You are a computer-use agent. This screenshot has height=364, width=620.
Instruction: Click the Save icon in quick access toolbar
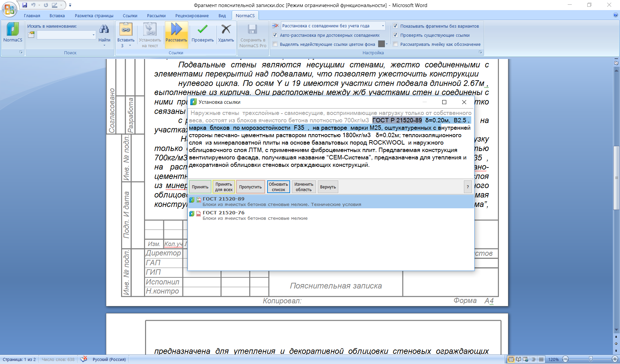click(25, 5)
